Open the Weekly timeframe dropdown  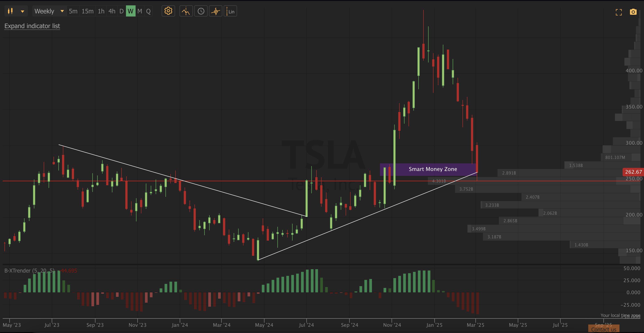[x=50, y=11]
